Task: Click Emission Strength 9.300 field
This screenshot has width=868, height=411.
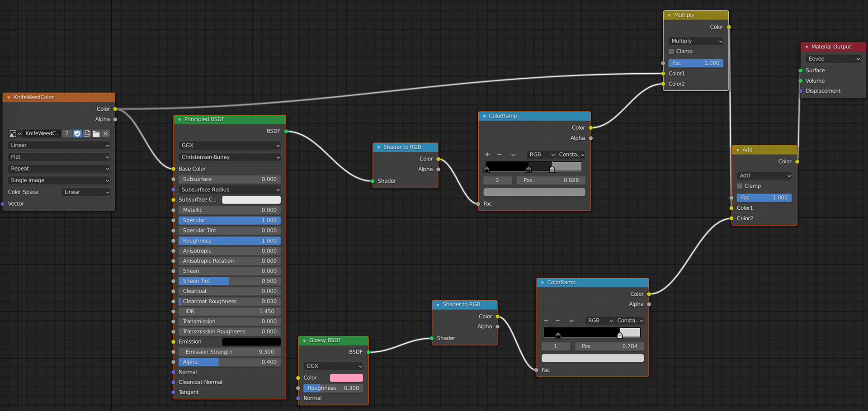Action: [230, 352]
